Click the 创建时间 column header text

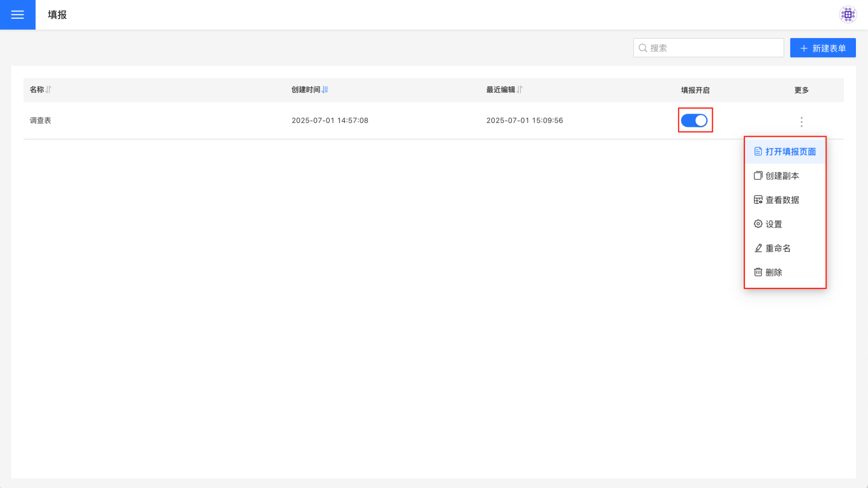point(306,90)
